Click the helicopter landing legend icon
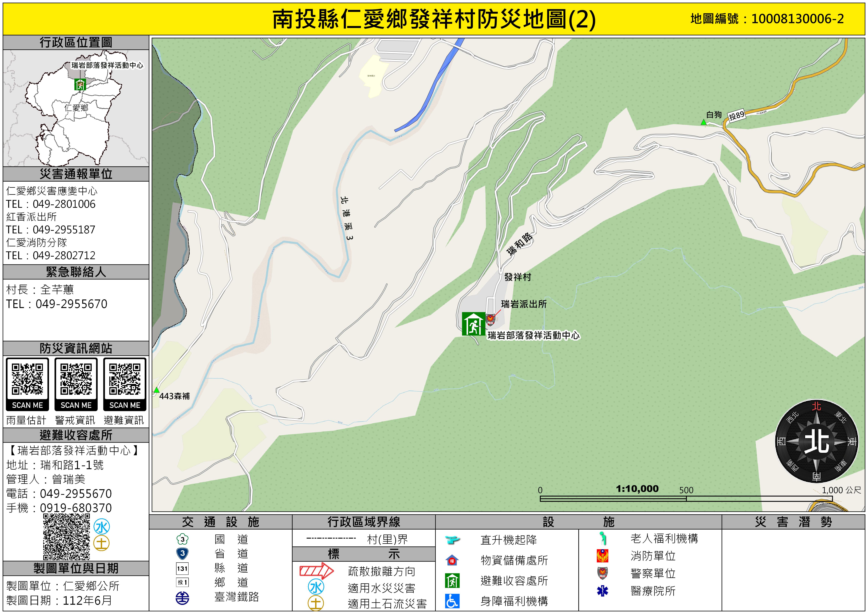Viewport: 868px width, 614px height. [452, 540]
